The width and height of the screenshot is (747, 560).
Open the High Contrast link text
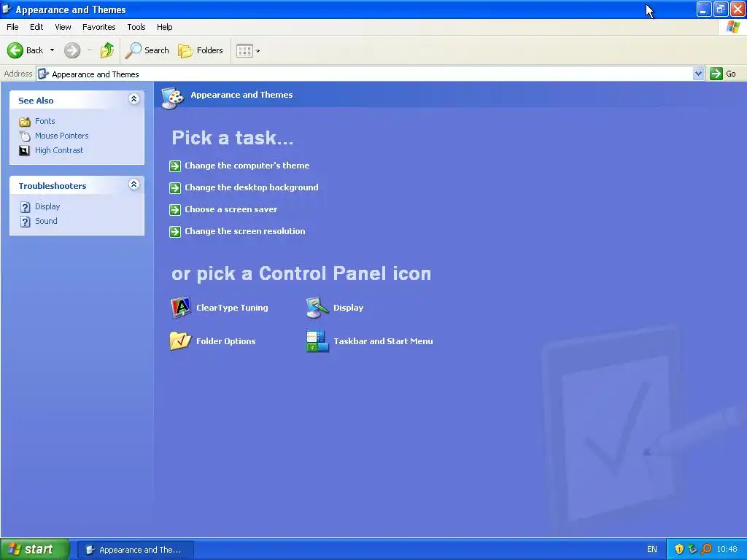pyautogui.click(x=59, y=150)
